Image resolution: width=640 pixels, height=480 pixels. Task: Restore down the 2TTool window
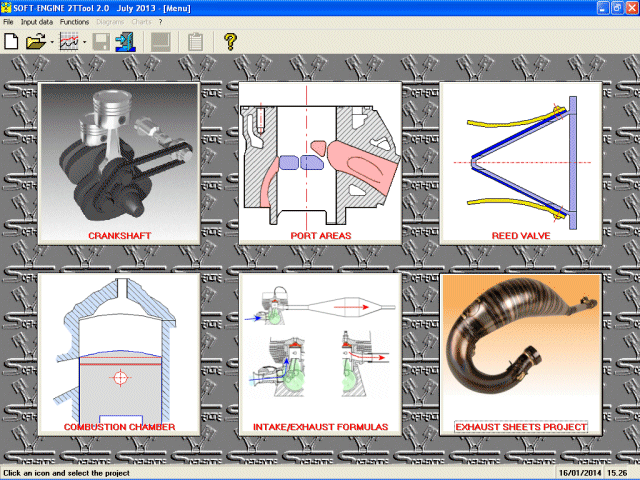617,8
